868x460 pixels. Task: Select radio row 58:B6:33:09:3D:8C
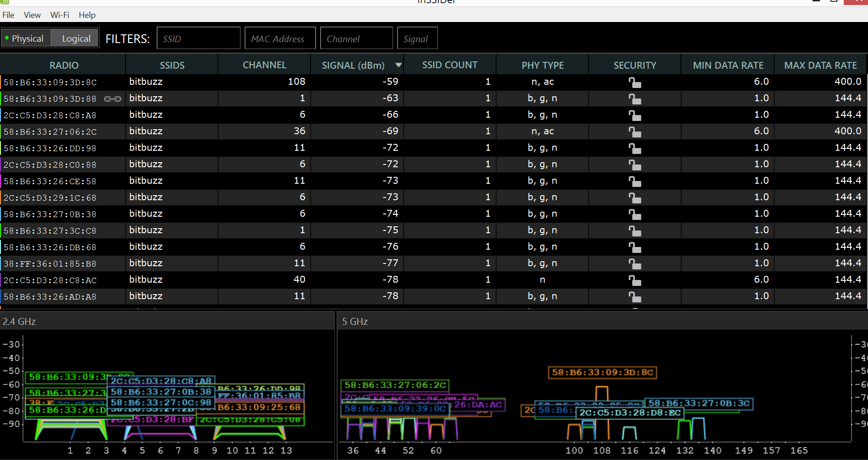click(433, 82)
